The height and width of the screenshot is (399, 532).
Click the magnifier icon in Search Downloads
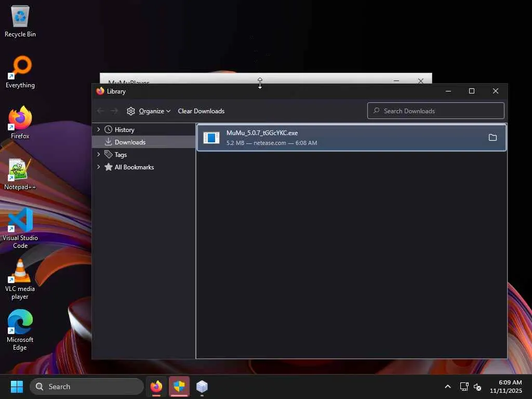click(x=376, y=111)
